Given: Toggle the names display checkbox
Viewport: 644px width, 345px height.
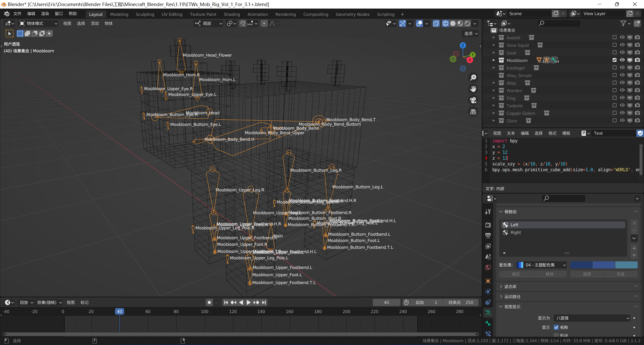Looking at the screenshot, I should pos(556,327).
